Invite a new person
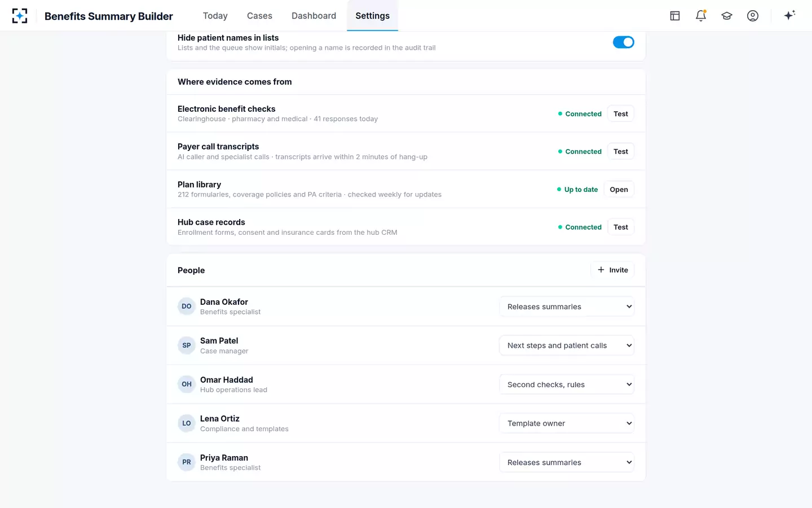 [612, 270]
